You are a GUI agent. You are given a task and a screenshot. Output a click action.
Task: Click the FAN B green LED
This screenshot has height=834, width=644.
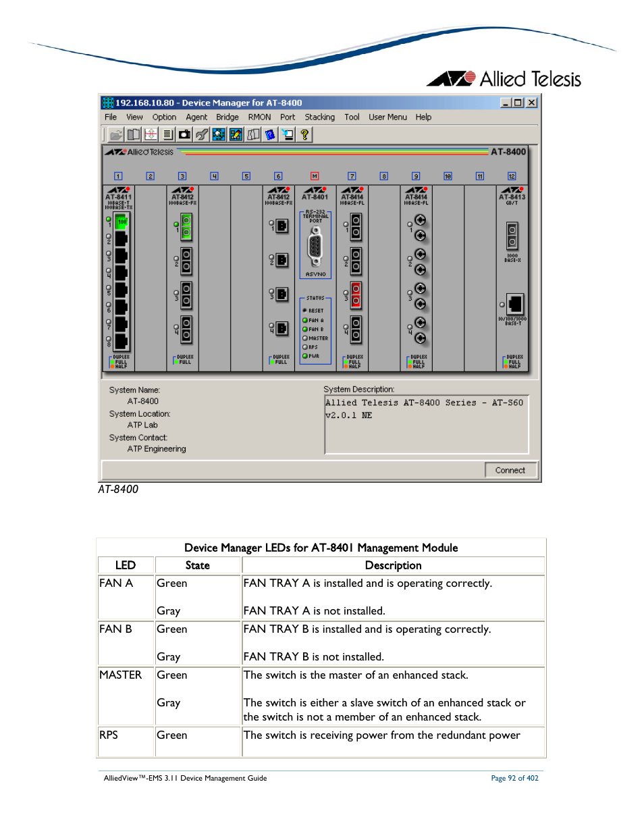305,329
